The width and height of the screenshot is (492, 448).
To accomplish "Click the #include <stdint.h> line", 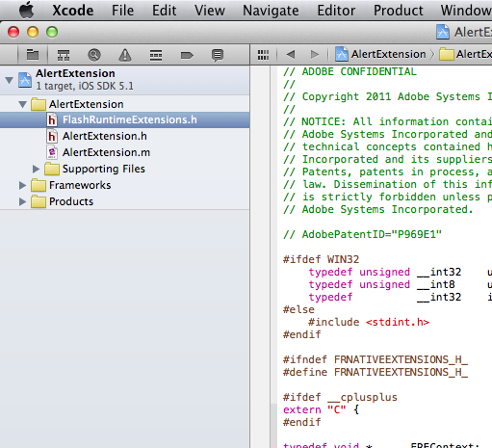I will click(369, 322).
